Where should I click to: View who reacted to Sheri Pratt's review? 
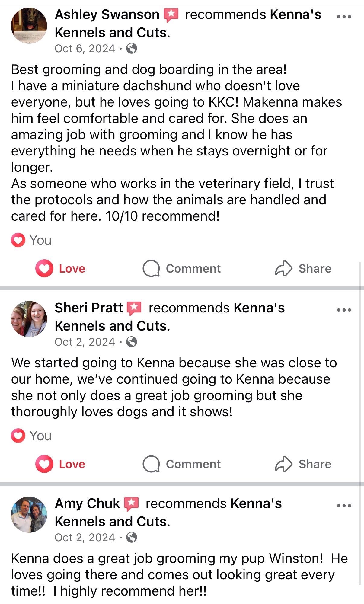pyautogui.click(x=31, y=436)
